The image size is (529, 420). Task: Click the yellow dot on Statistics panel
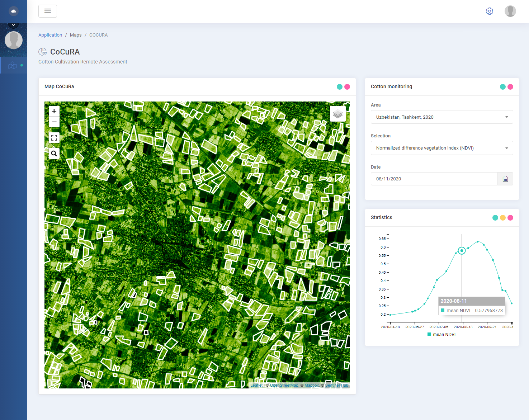pyautogui.click(x=502, y=218)
